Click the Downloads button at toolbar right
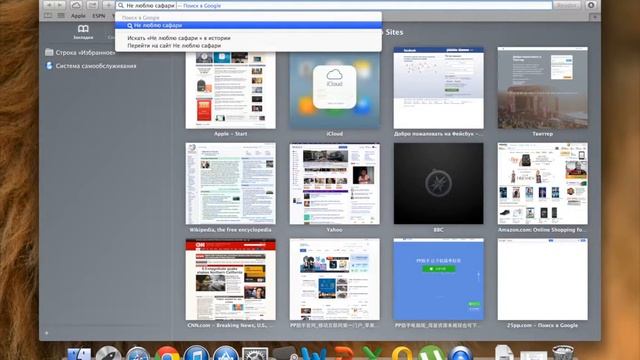This screenshot has width=640, height=360. tap(591, 5)
